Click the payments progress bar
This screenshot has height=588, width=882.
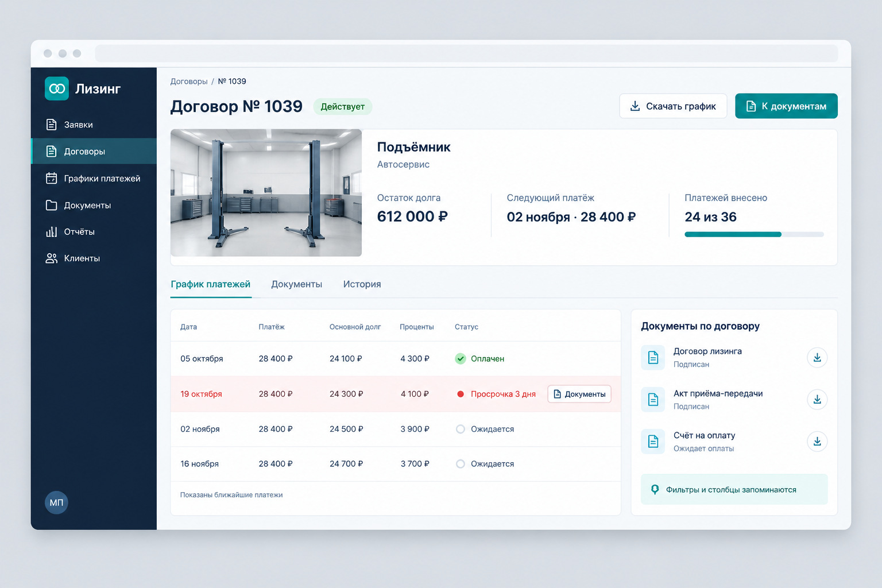tap(754, 234)
